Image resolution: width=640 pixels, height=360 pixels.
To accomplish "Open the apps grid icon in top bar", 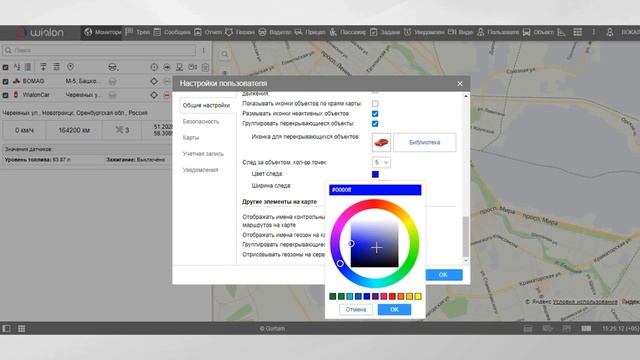I will click(578, 32).
